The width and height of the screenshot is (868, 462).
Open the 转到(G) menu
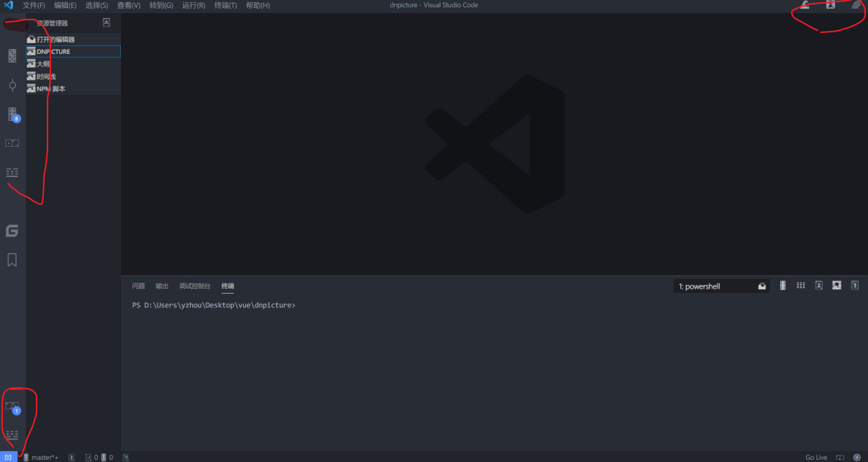click(x=161, y=5)
